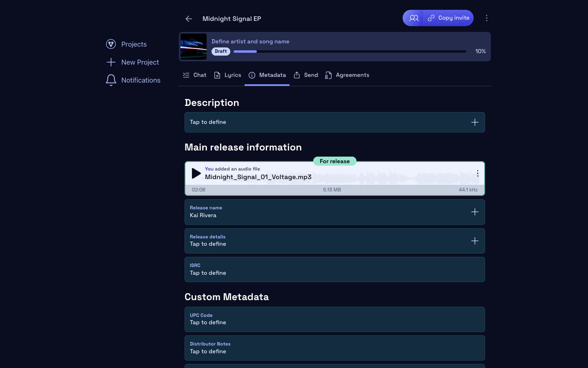
Task: Play Midnight_Signal_01_Voltage.mp3
Action: click(x=196, y=173)
